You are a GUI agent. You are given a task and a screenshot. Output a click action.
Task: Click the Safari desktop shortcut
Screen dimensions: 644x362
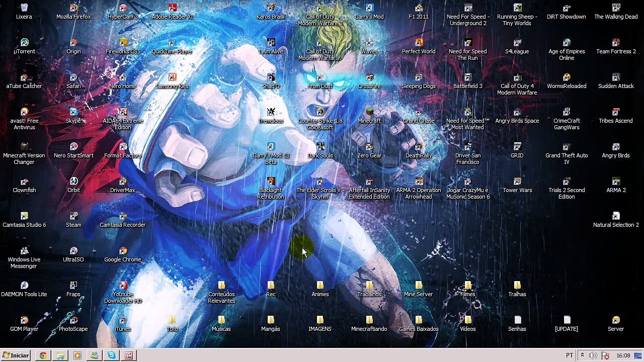73,81
